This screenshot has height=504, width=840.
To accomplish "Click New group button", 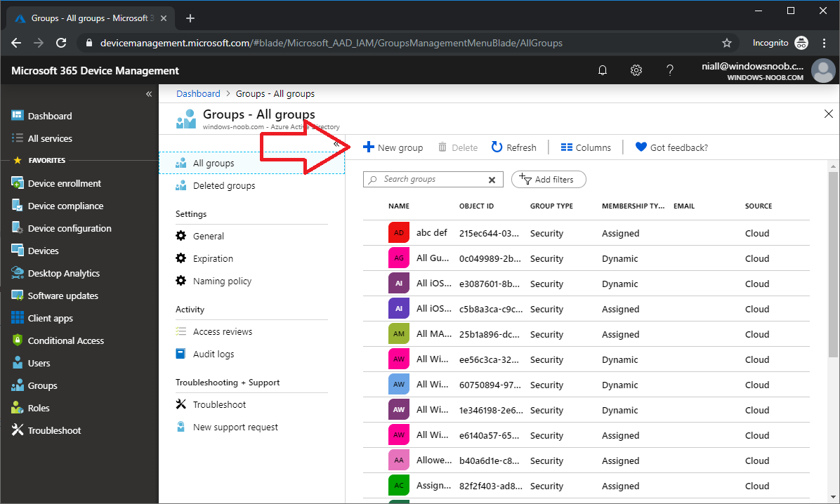I will coord(393,147).
